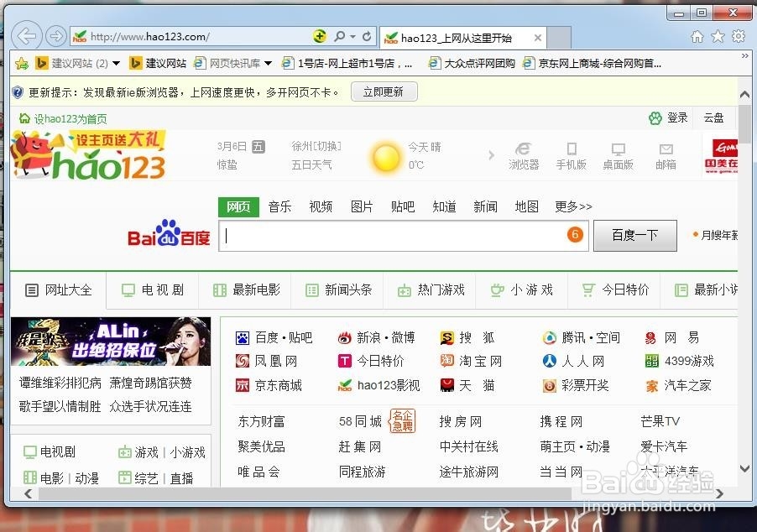Open Favorites star icon
The height and width of the screenshot is (532, 757).
click(718, 37)
